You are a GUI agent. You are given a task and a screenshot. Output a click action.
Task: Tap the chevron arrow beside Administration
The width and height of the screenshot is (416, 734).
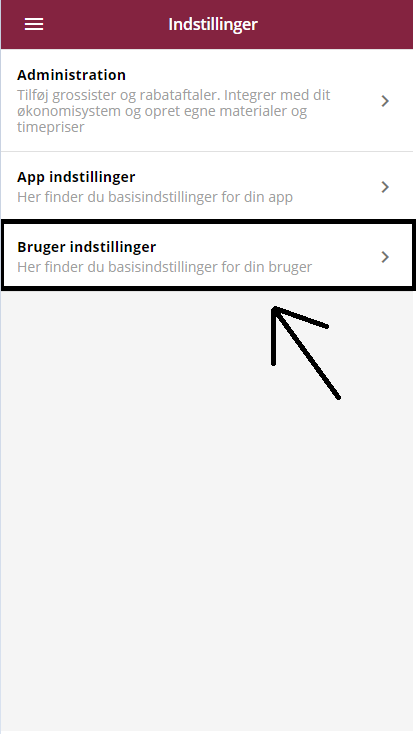click(x=385, y=101)
